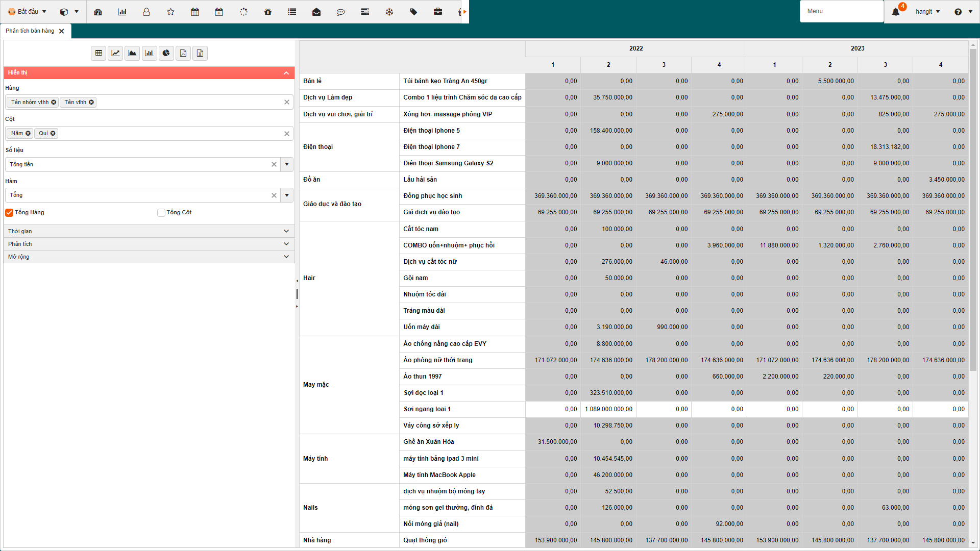The width and height of the screenshot is (980, 551).
Task: Click the Hair row group
Action: [349, 279]
